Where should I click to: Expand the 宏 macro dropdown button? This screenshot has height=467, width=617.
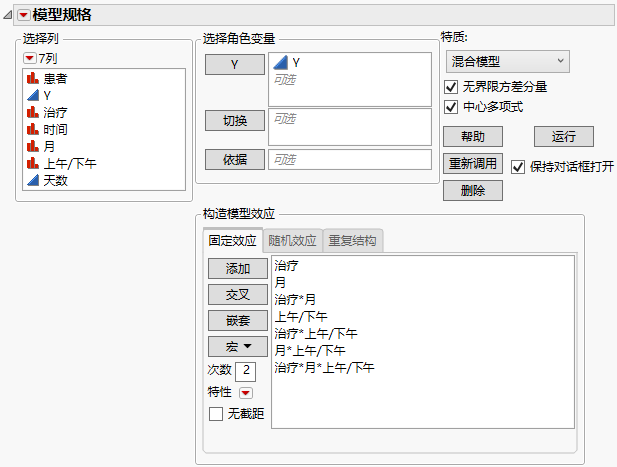(238, 346)
